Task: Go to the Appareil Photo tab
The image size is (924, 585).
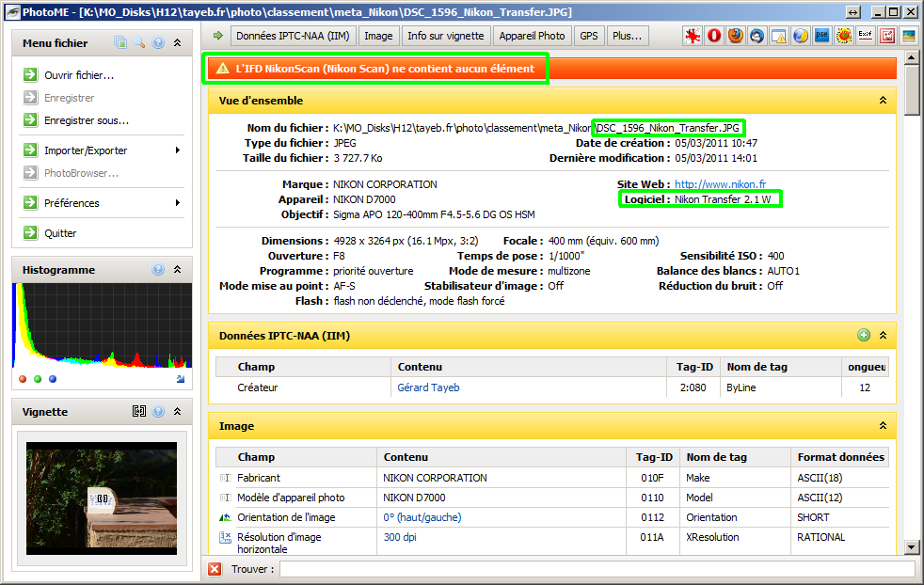Action: [533, 36]
